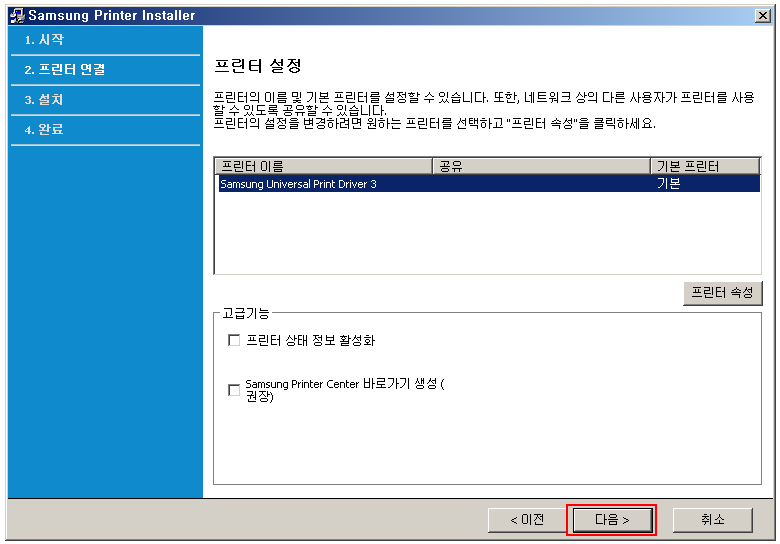Viewport: 780px width, 544px height.
Task: Close the Samsung Printer Installer window
Action: coord(762,15)
